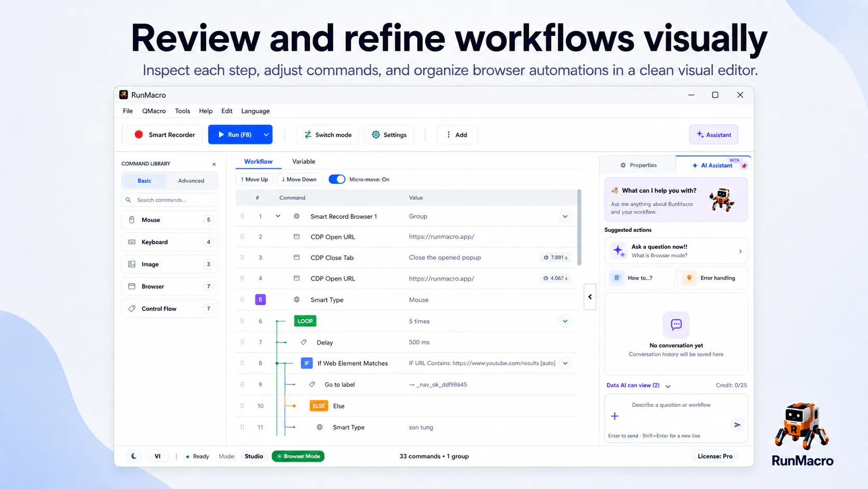
Task: Click the workflow list vertical scrollbar
Action: [x=579, y=228]
